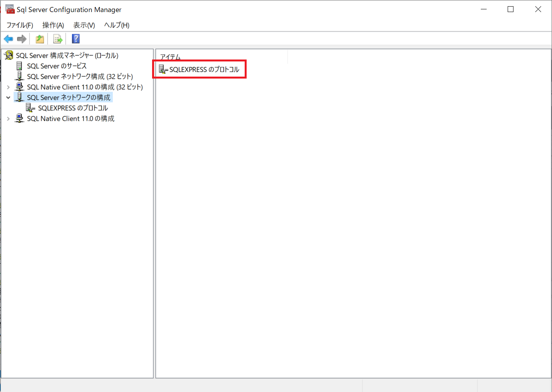
Task: Click the Export list toolbar icon
Action: point(58,39)
